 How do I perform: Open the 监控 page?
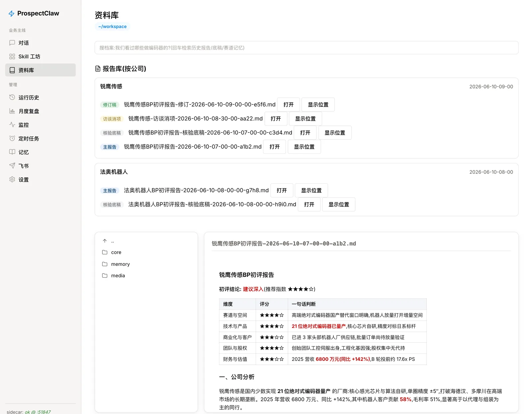[41, 125]
